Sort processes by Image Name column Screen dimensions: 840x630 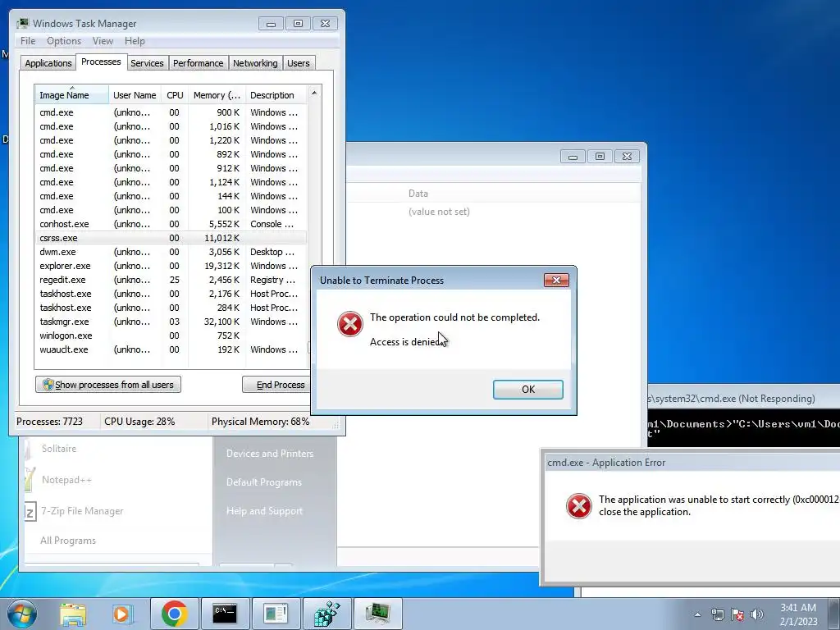pos(72,95)
